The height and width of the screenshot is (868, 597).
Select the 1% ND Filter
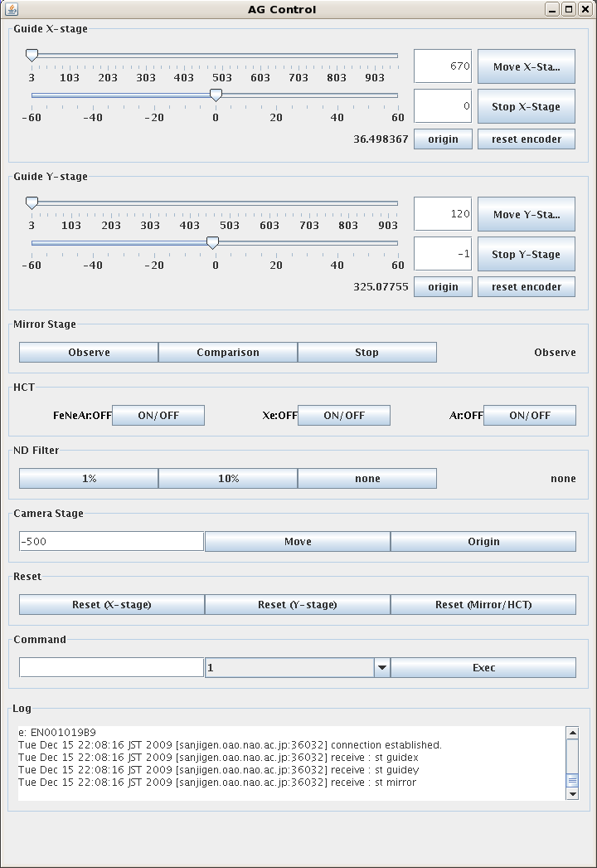click(x=89, y=478)
